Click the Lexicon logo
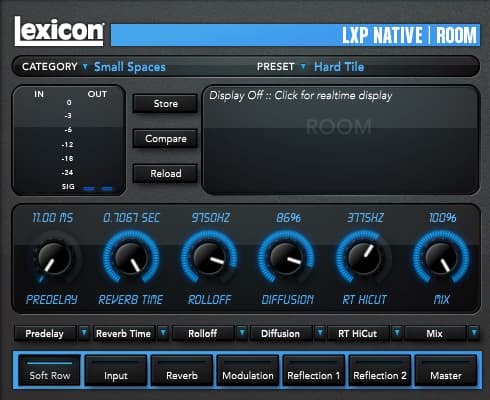The image size is (490, 400). click(x=59, y=31)
